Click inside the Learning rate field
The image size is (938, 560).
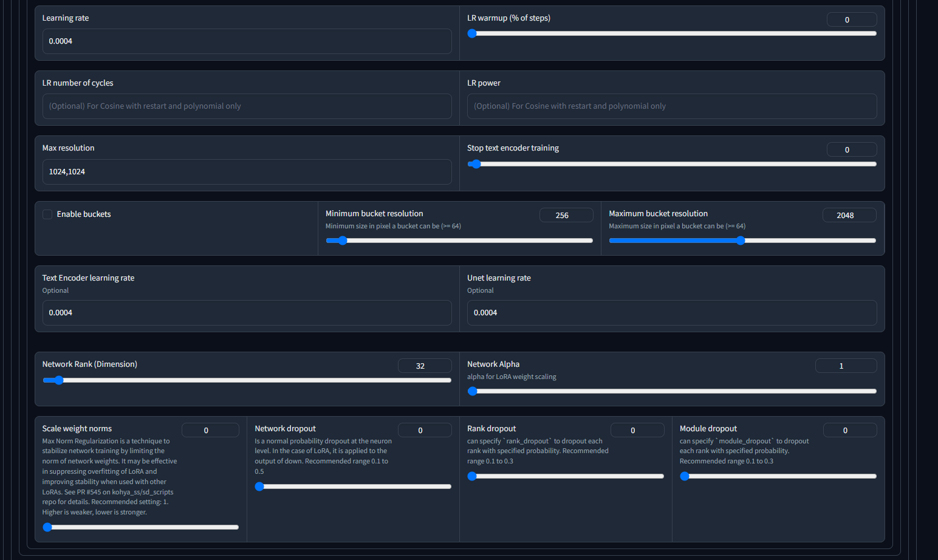(247, 41)
